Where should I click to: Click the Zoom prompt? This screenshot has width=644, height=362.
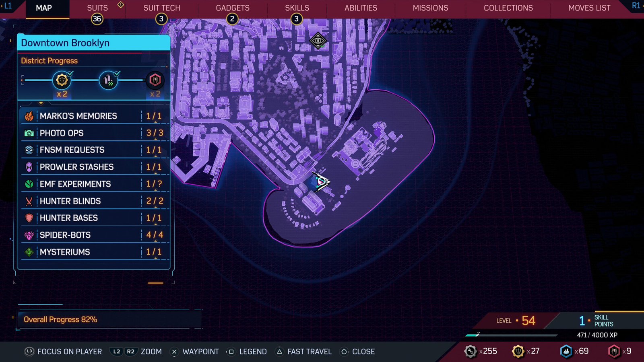click(x=136, y=352)
